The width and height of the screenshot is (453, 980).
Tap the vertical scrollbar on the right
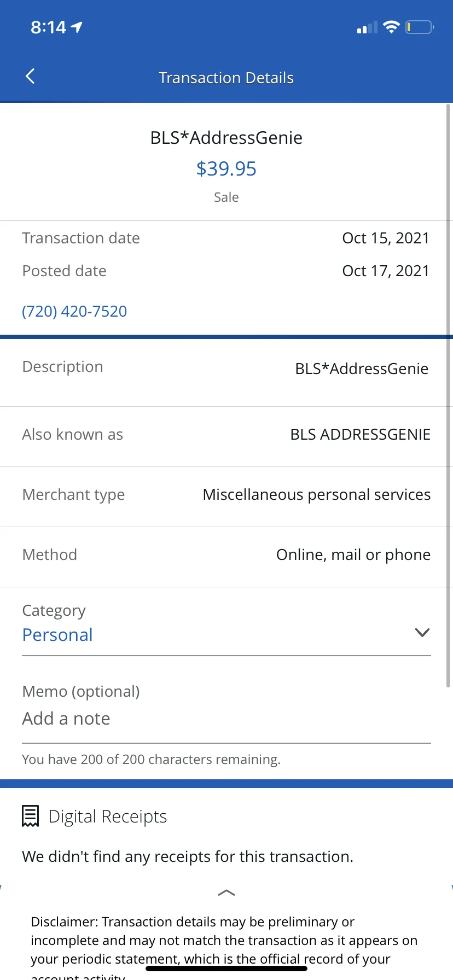[448, 395]
